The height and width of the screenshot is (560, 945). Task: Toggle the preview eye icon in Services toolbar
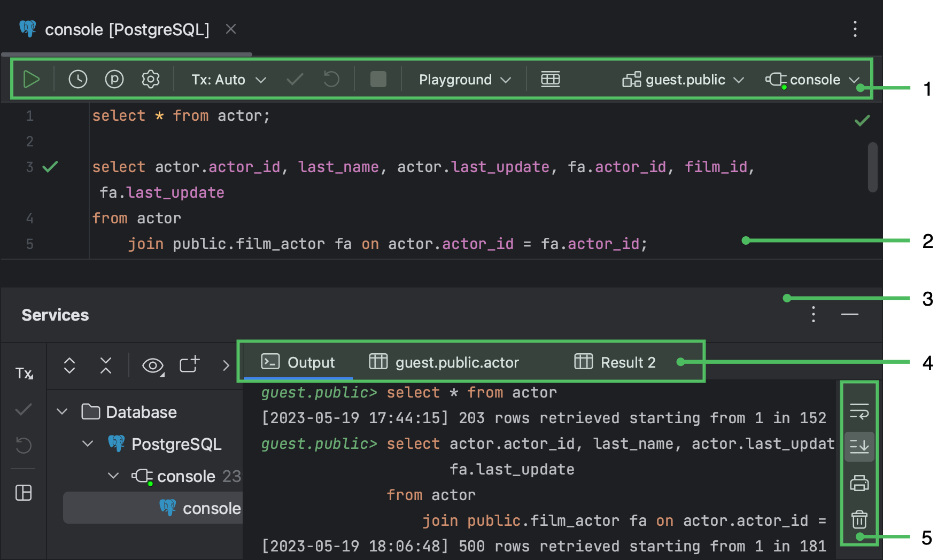153,365
